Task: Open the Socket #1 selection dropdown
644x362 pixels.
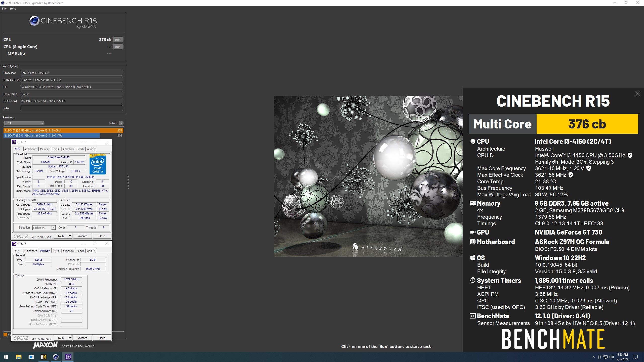Action: pyautogui.click(x=44, y=228)
